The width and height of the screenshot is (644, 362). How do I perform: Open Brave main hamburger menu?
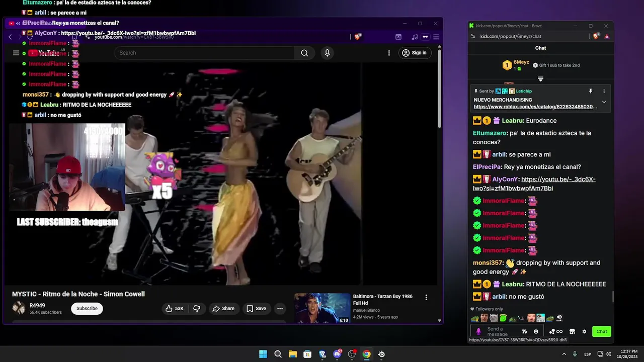point(436,37)
